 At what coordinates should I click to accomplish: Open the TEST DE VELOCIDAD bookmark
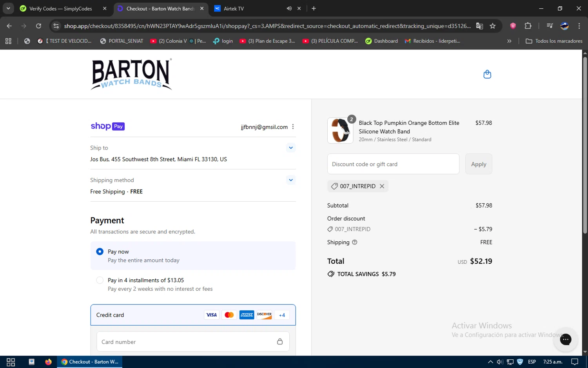65,41
